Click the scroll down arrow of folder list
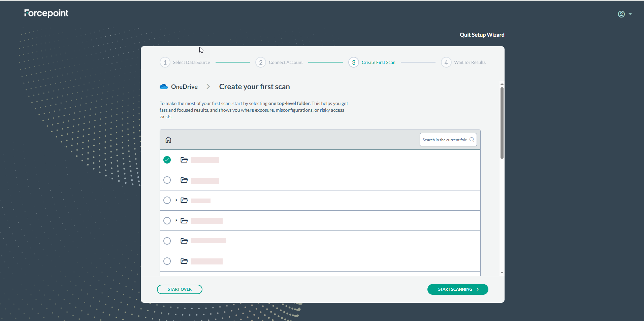 502,273
